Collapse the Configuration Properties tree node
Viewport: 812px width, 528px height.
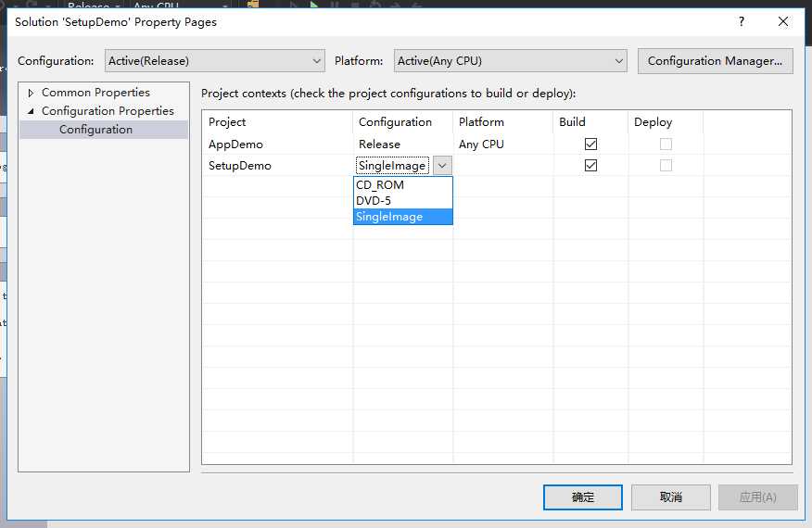(x=31, y=111)
